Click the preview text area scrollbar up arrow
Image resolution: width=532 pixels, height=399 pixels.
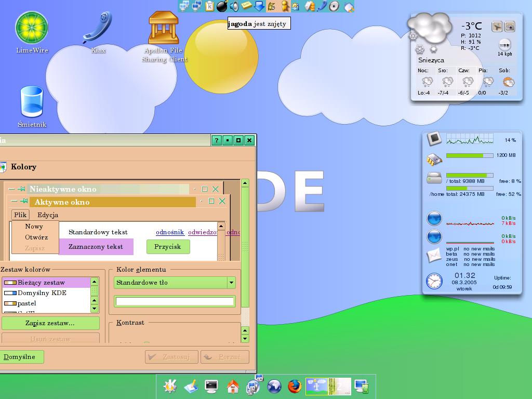221,225
